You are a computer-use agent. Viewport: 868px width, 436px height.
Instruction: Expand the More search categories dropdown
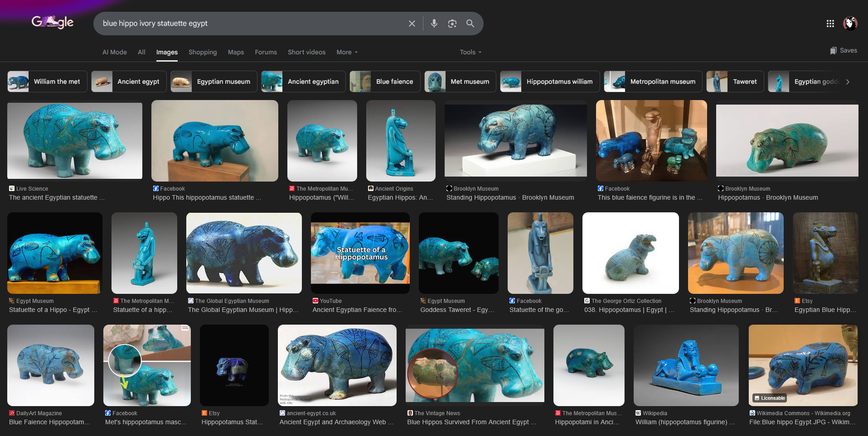pyautogui.click(x=347, y=53)
